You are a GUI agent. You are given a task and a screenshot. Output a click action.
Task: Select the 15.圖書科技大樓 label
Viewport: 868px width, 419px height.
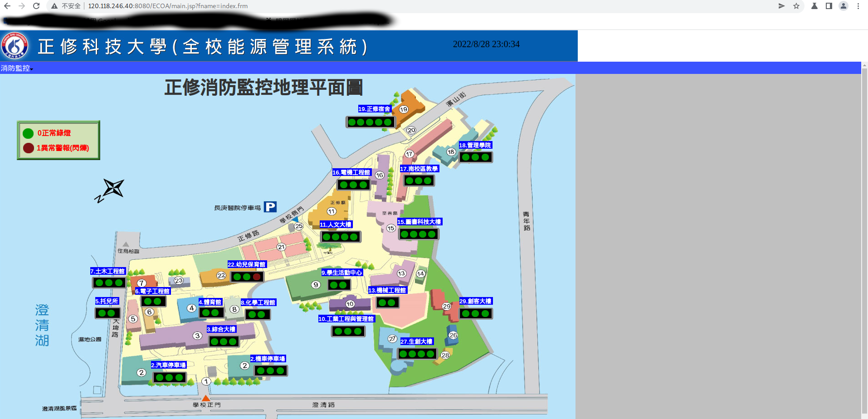tap(419, 222)
